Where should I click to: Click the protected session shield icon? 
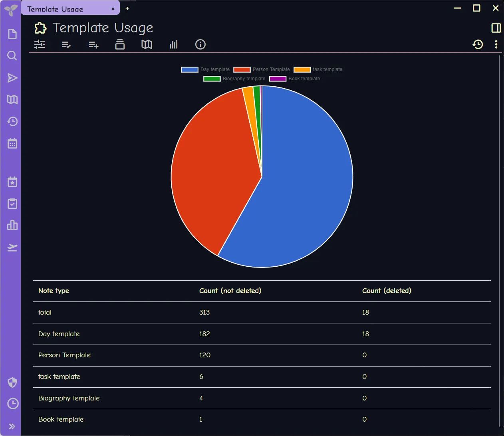point(12,382)
